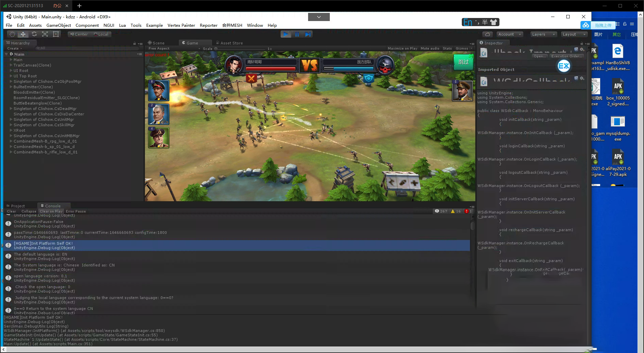644x353 pixels.
Task: Select the Rotate tool
Action: click(x=34, y=34)
